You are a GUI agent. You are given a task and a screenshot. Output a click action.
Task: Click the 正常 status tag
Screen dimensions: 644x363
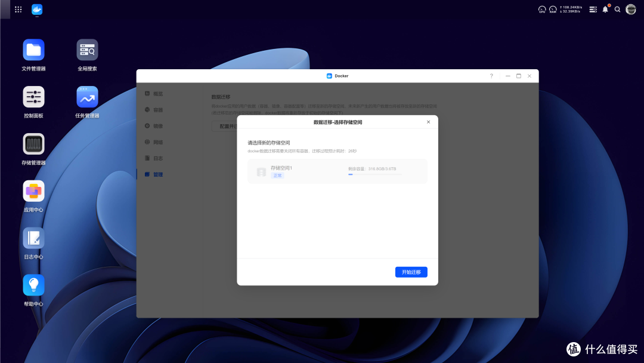pos(278,176)
